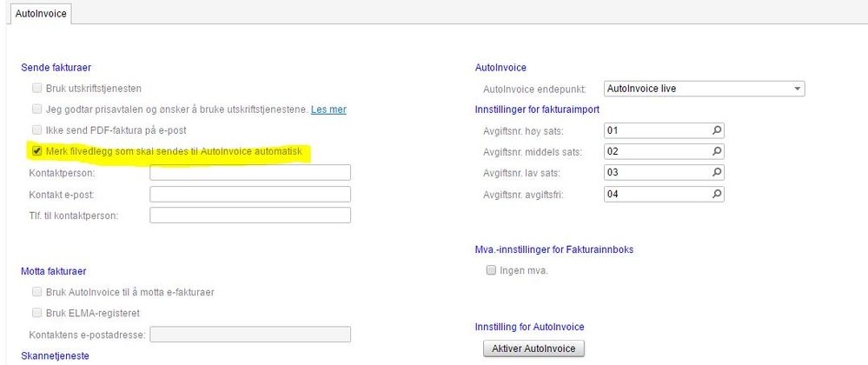Click the Avgiftsnr. middels sats field with 02

(x=665, y=151)
